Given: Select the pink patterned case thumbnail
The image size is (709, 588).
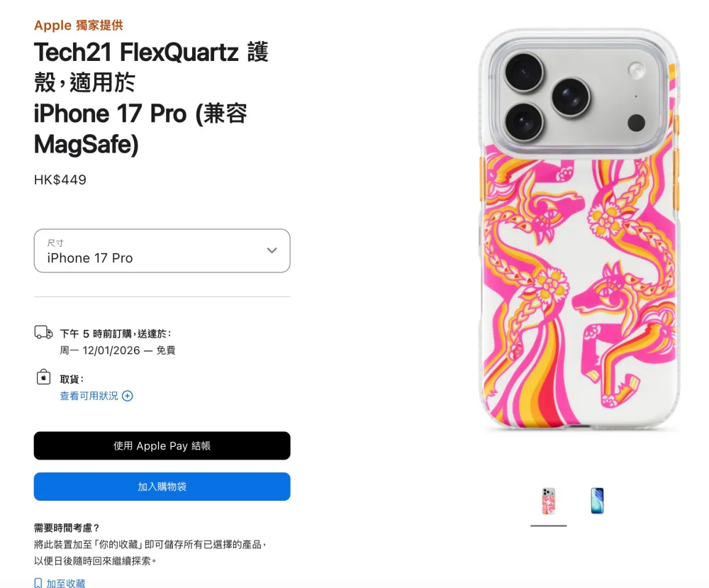Looking at the screenshot, I should pos(549,501).
